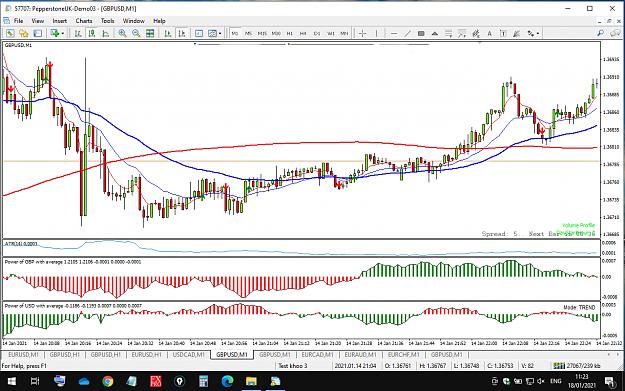Switch to the USDCAD,M1 chart tab

tap(189, 354)
